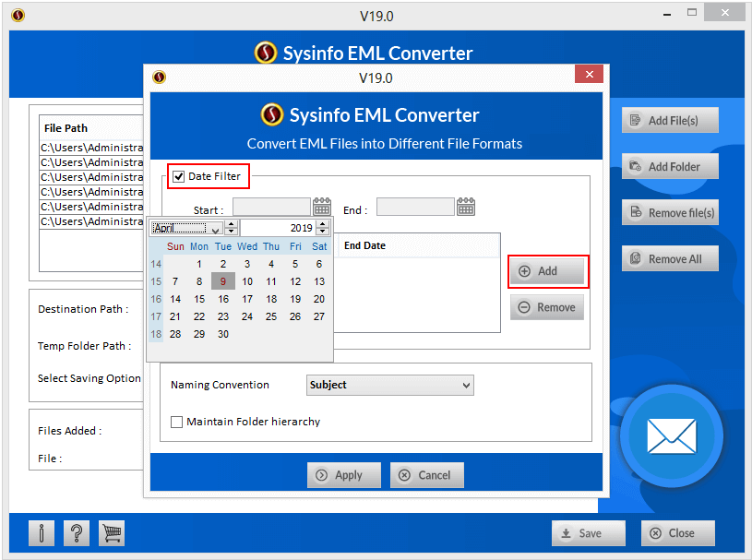752x560 pixels.
Task: Click the Destination Path label
Action: pyautogui.click(x=83, y=309)
